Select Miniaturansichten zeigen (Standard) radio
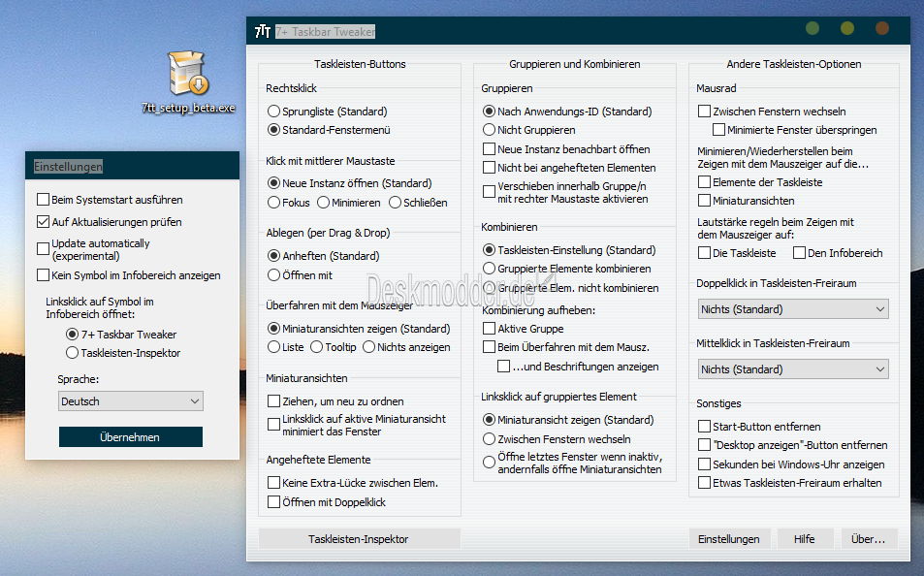Viewport: 924px width, 576px height. (273, 329)
